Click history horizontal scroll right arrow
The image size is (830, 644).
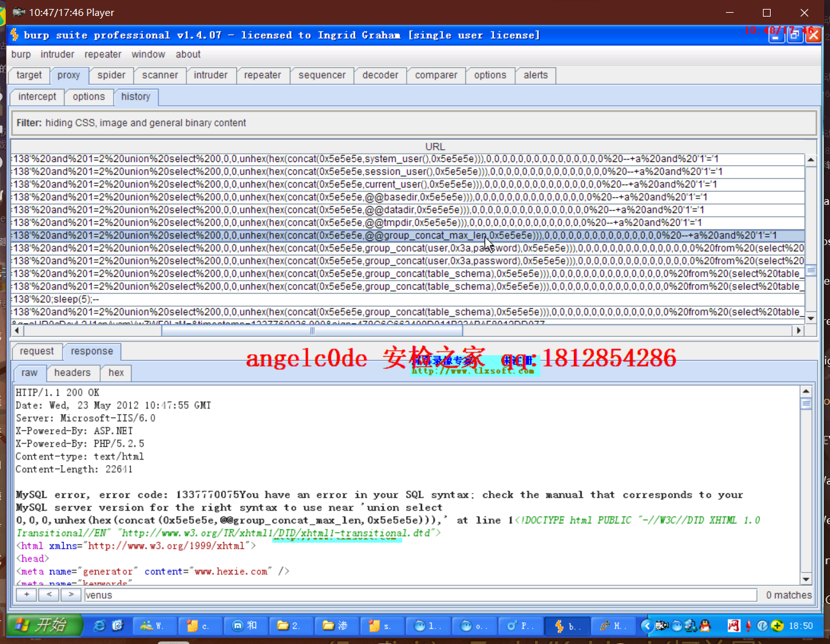(798, 331)
